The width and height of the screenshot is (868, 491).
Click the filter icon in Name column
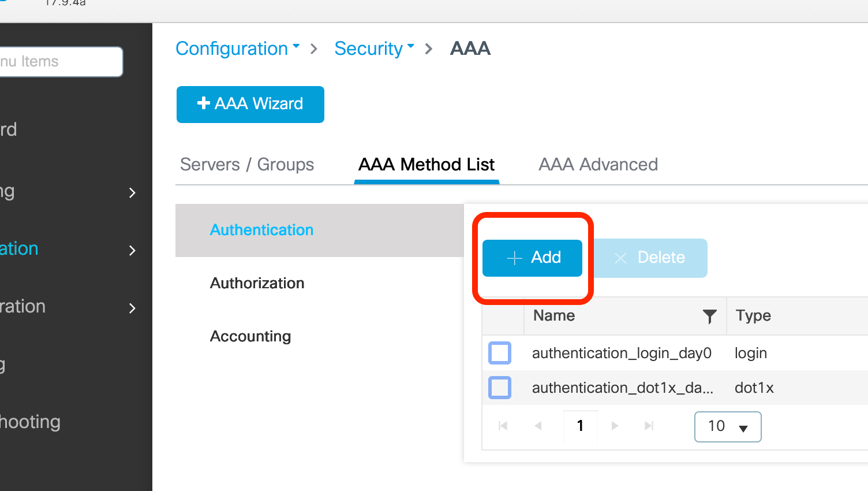(709, 316)
